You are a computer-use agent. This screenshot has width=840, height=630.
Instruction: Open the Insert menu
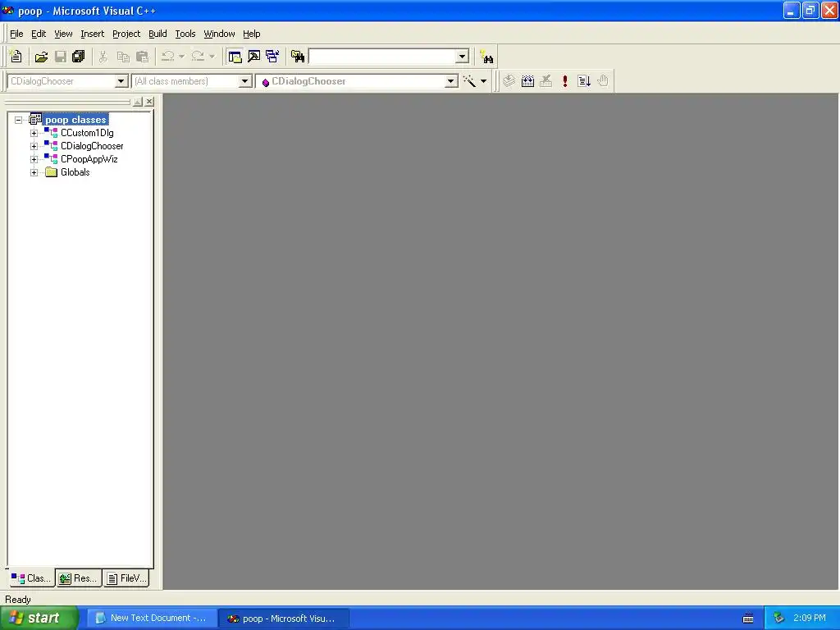[92, 34]
